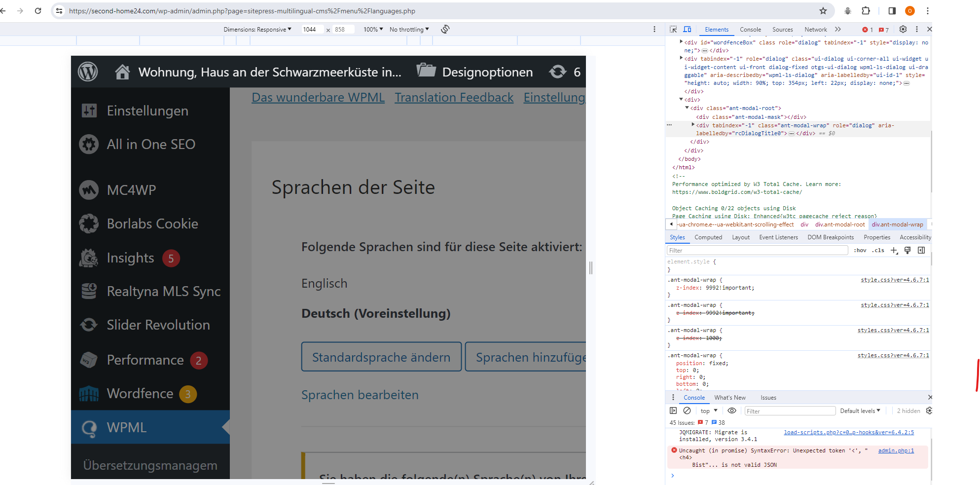Viewport: 980px width, 485px height.
Task: Open the Default levels dropdown
Action: (860, 410)
